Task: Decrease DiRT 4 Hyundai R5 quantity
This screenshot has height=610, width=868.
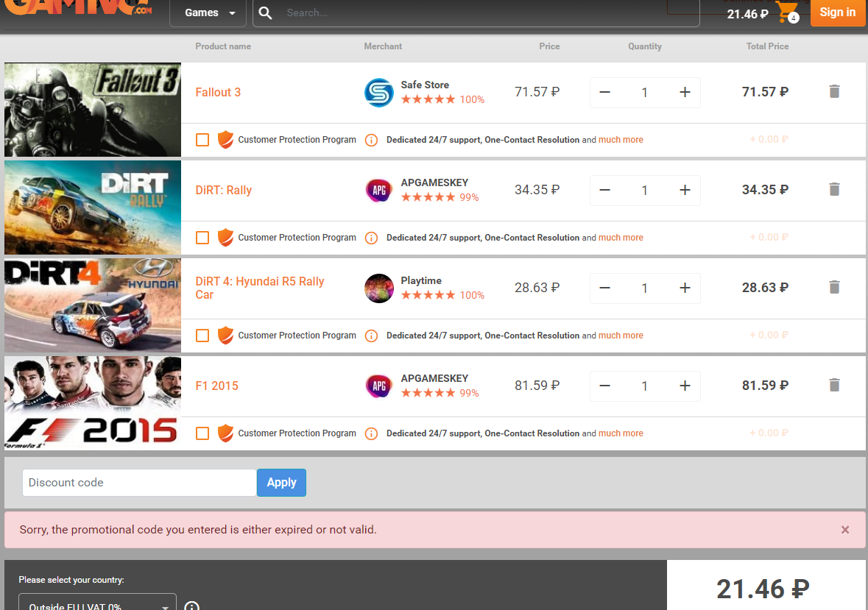Action: (x=604, y=288)
